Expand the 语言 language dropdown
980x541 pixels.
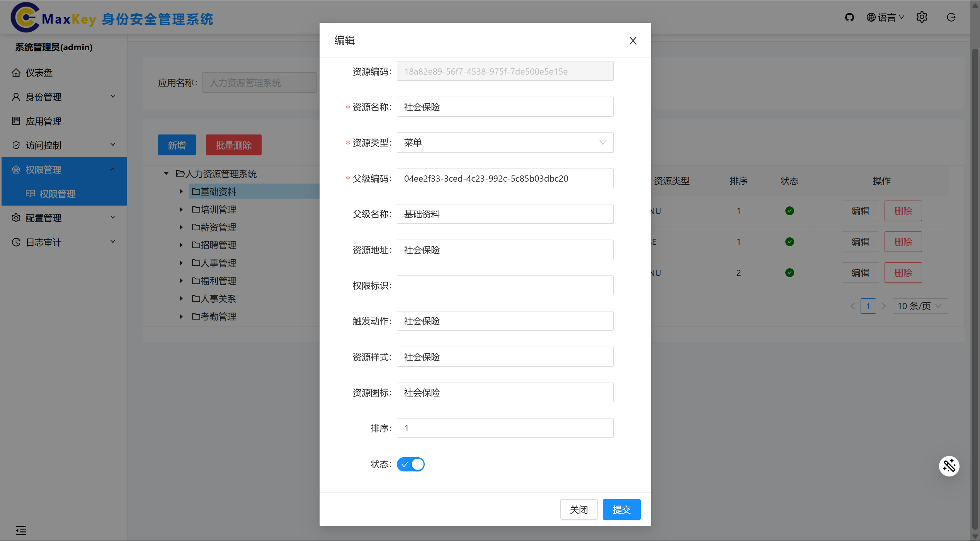[885, 17]
